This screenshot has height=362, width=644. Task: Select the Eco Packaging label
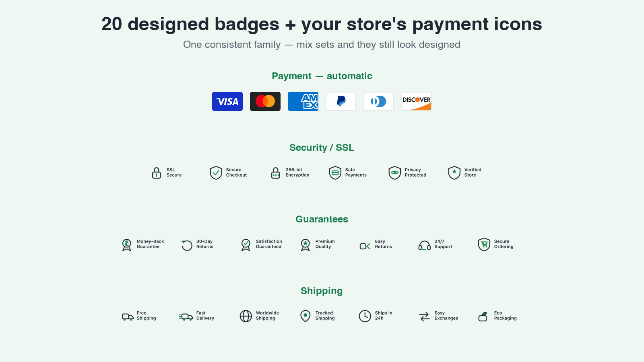505,316
